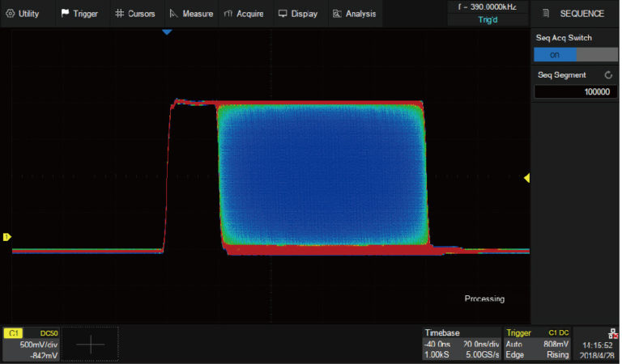This screenshot has width=622, height=364.
Task: Click the C1 ground level marker
Action: [x=7, y=237]
